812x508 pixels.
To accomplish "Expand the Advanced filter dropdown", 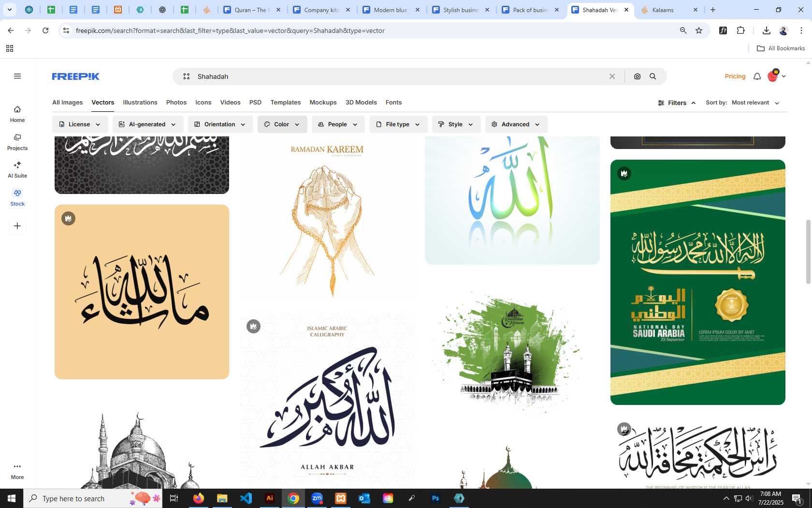I will (516, 124).
